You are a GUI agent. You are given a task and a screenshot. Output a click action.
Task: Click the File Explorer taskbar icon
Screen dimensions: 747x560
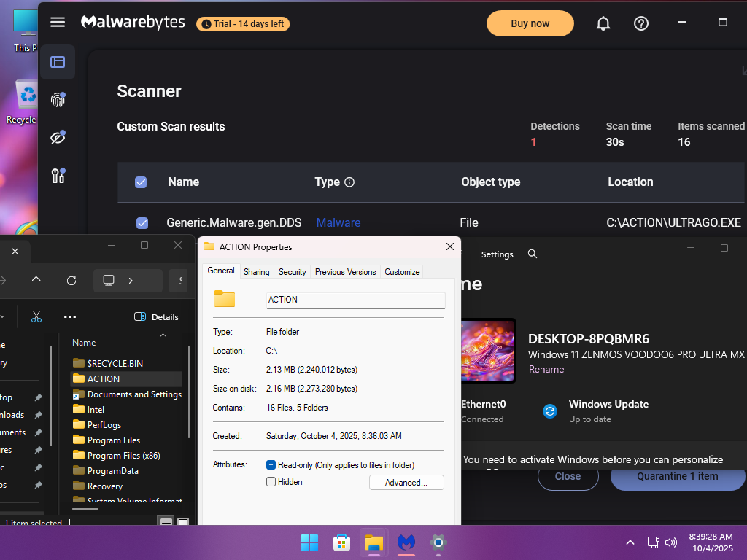click(374, 542)
